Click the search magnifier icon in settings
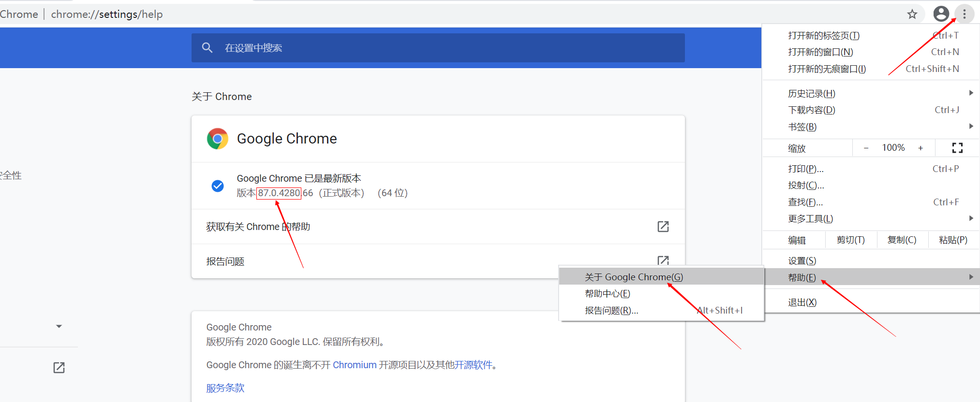The height and width of the screenshot is (402, 980). 207,48
